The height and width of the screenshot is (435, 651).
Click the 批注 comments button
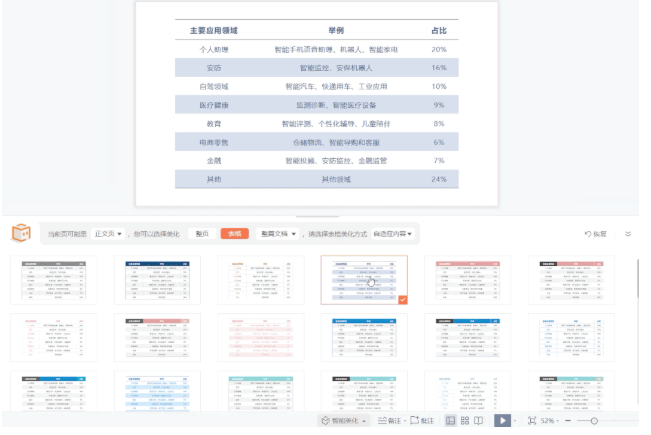click(x=422, y=421)
